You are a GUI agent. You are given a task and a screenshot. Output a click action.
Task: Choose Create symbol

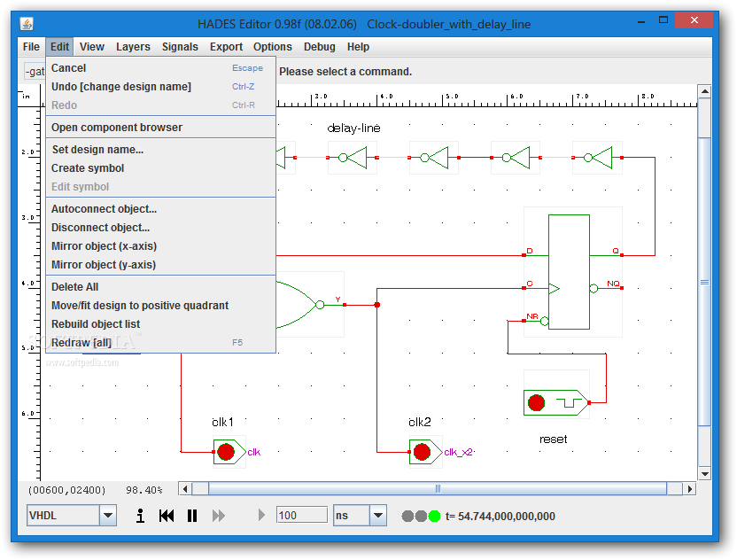160,168
